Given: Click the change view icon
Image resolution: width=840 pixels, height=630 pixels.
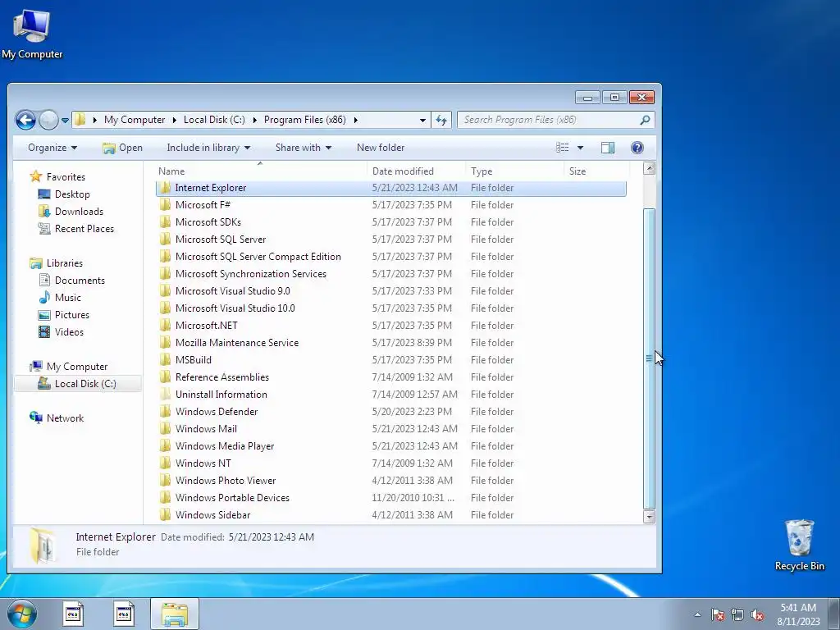Looking at the screenshot, I should coord(562,148).
